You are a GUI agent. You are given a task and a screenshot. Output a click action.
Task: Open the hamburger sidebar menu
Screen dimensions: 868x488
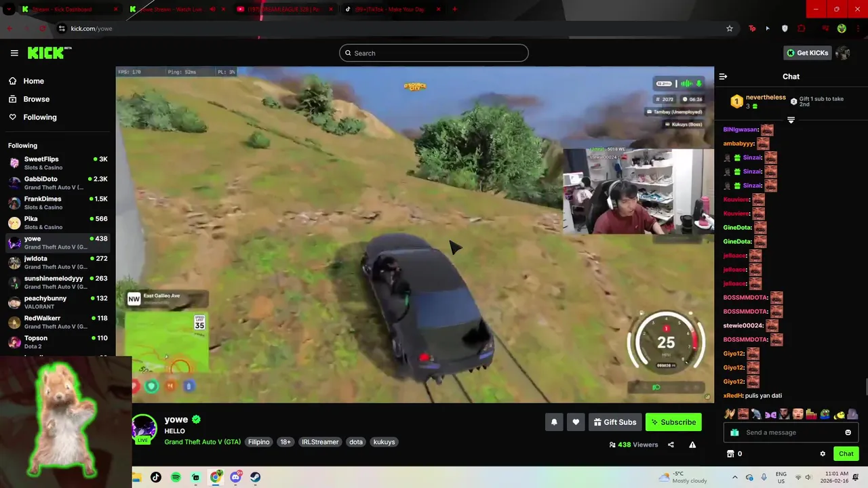[x=14, y=53]
